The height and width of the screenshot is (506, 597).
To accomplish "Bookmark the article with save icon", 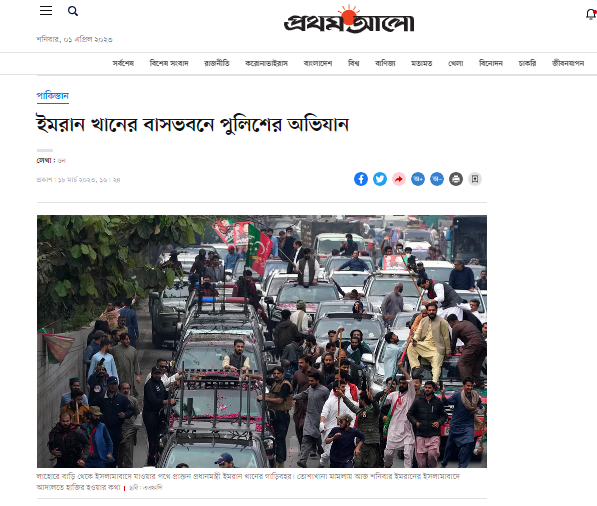I will pyautogui.click(x=475, y=179).
